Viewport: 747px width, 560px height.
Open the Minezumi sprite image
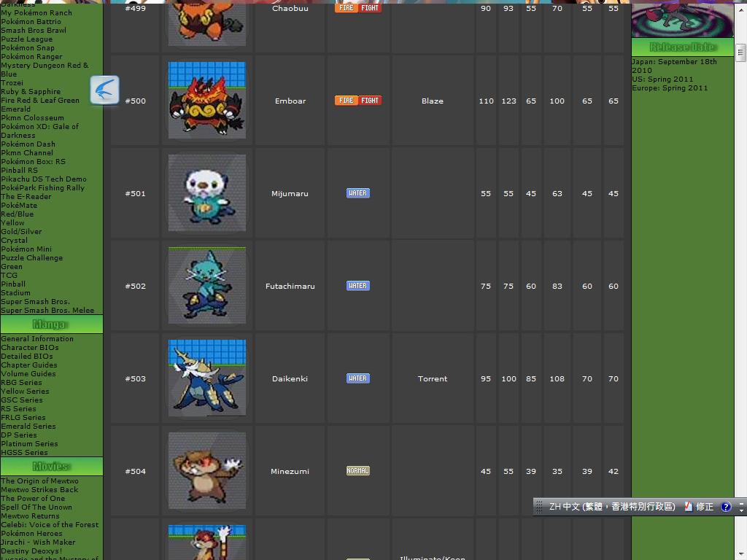click(x=207, y=470)
